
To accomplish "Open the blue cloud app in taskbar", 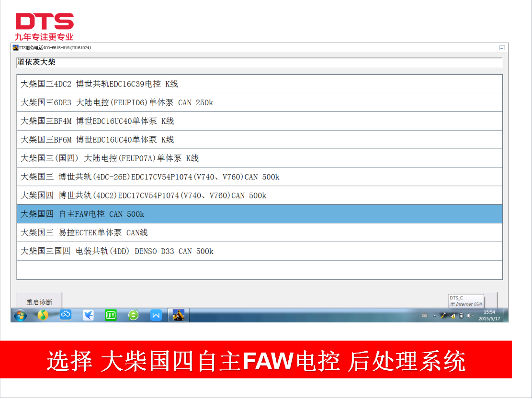I will (x=66, y=315).
